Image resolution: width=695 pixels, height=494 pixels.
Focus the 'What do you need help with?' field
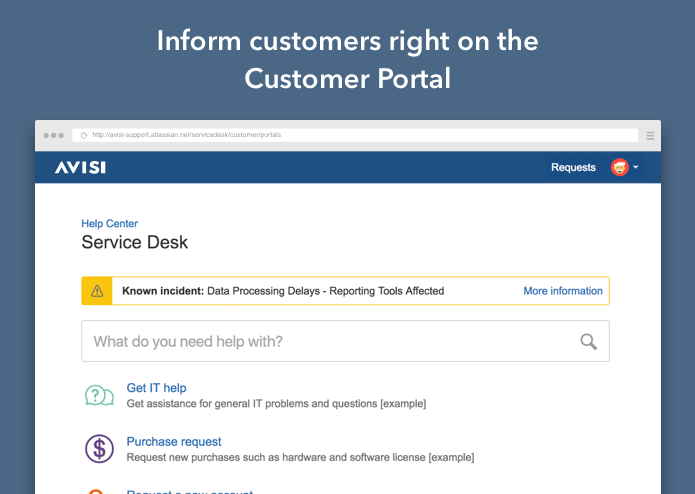click(330, 341)
